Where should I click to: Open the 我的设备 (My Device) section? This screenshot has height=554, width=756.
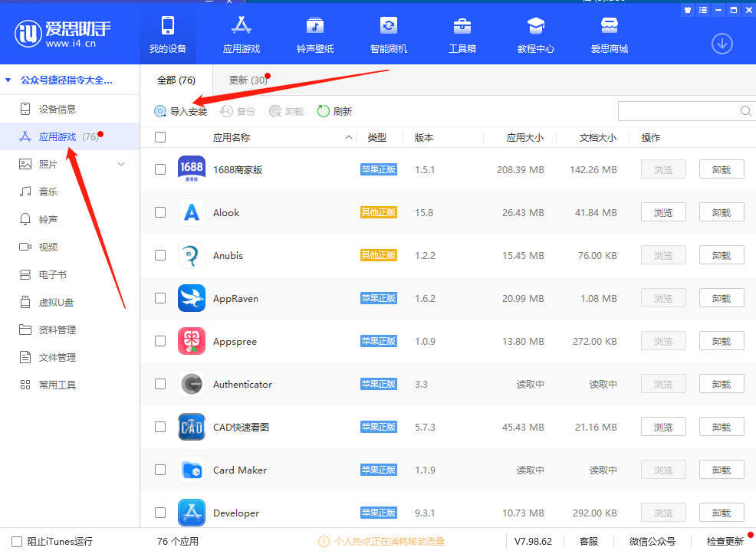168,34
